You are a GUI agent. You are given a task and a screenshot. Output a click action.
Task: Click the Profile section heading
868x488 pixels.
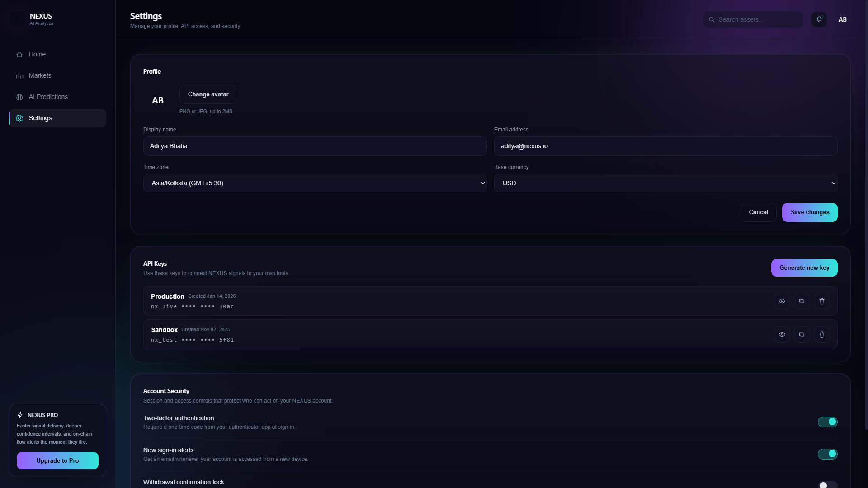(x=152, y=72)
